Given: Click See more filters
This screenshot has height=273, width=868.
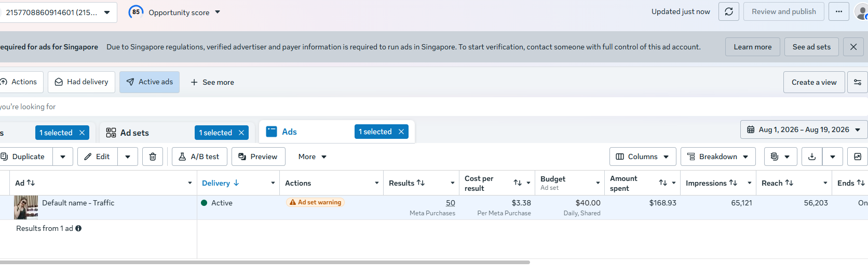Looking at the screenshot, I should 212,82.
